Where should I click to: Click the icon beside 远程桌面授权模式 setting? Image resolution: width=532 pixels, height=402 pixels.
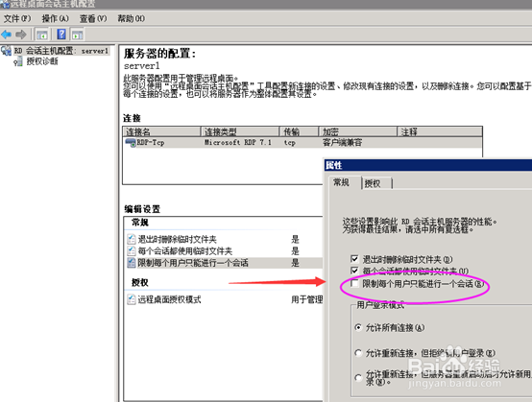(132, 299)
